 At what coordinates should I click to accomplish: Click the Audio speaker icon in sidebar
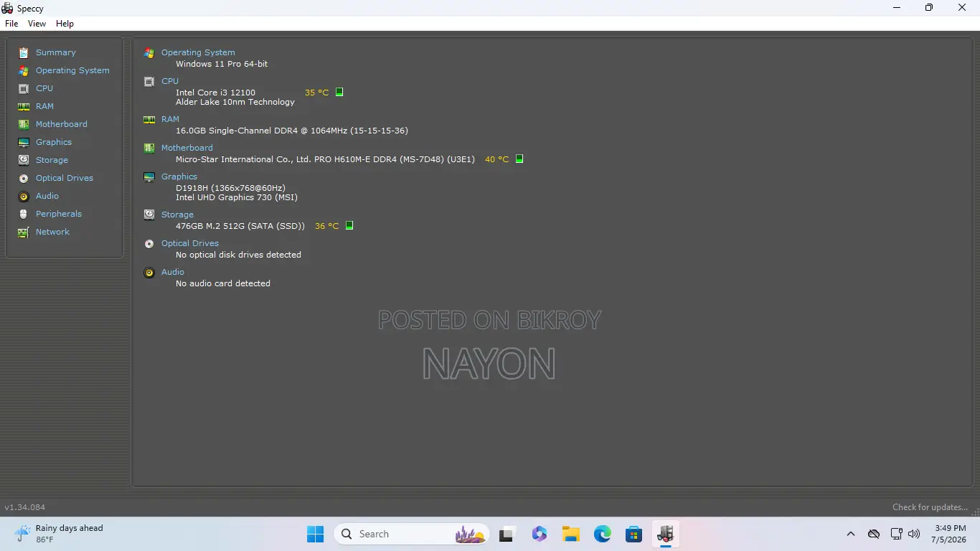24,196
